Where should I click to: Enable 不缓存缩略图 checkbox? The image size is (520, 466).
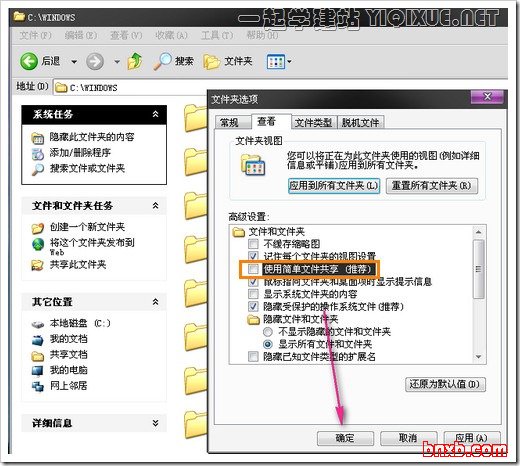[253, 244]
